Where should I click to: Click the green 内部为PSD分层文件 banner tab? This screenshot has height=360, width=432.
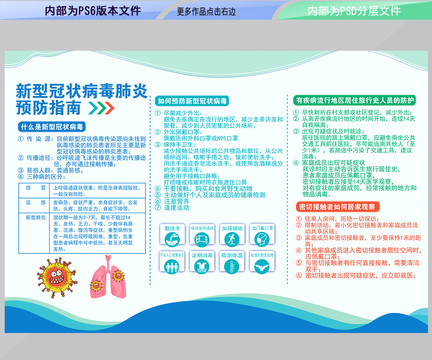point(353,11)
